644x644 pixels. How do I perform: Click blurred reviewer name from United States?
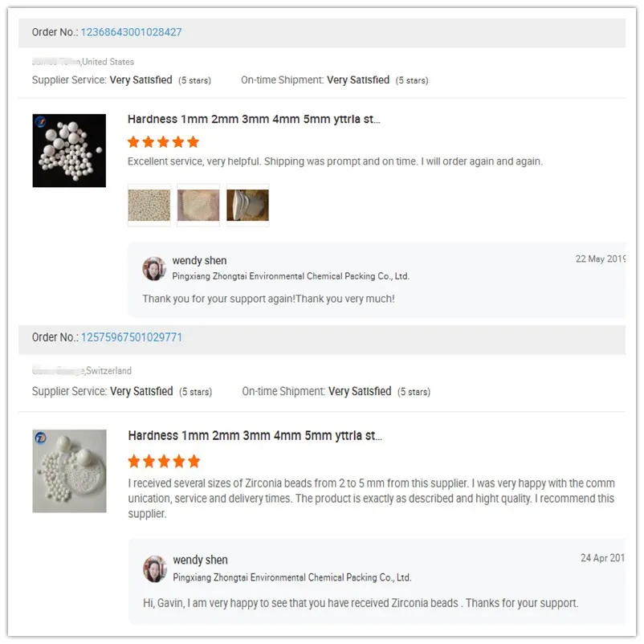coord(55,62)
